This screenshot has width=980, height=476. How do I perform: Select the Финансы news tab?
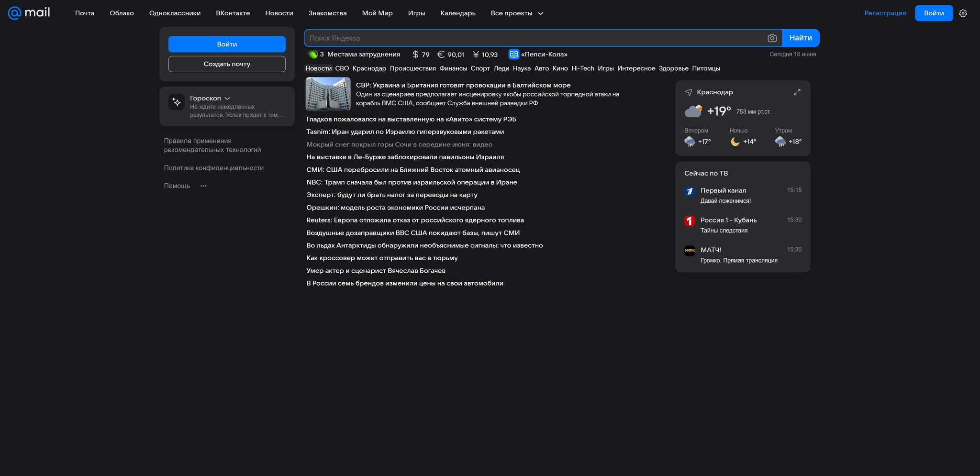pyautogui.click(x=453, y=68)
